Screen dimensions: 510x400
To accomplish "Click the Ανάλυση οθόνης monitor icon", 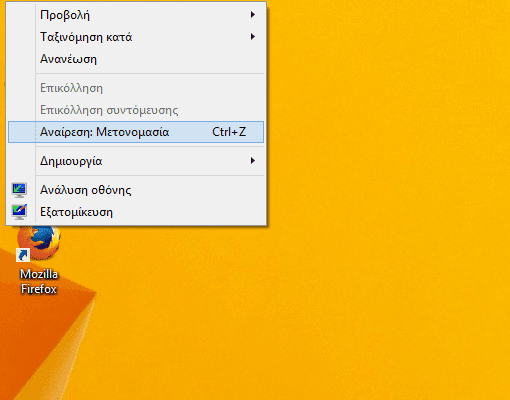I will 19,190.
